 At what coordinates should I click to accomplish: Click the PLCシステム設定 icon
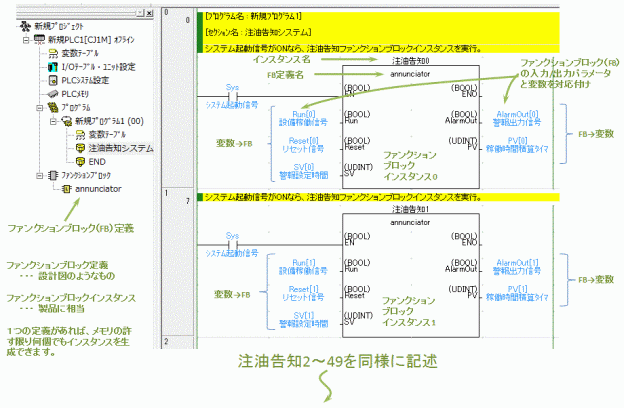[53, 80]
